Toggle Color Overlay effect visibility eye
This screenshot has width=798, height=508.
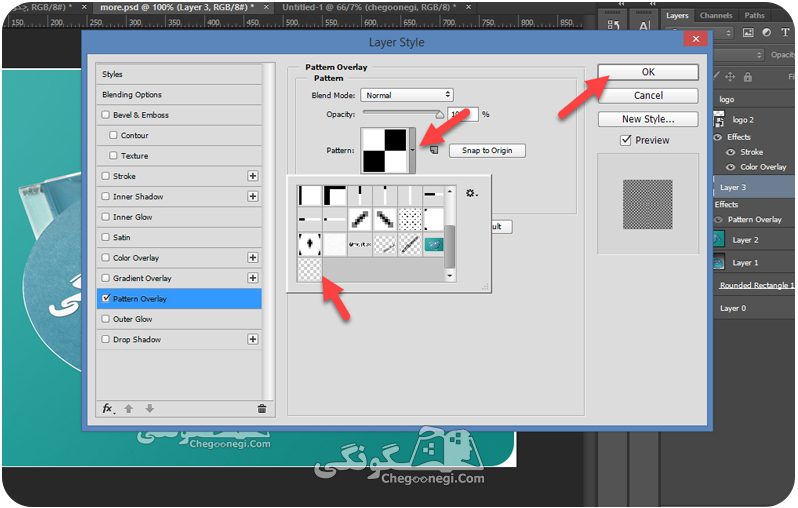pos(731,167)
